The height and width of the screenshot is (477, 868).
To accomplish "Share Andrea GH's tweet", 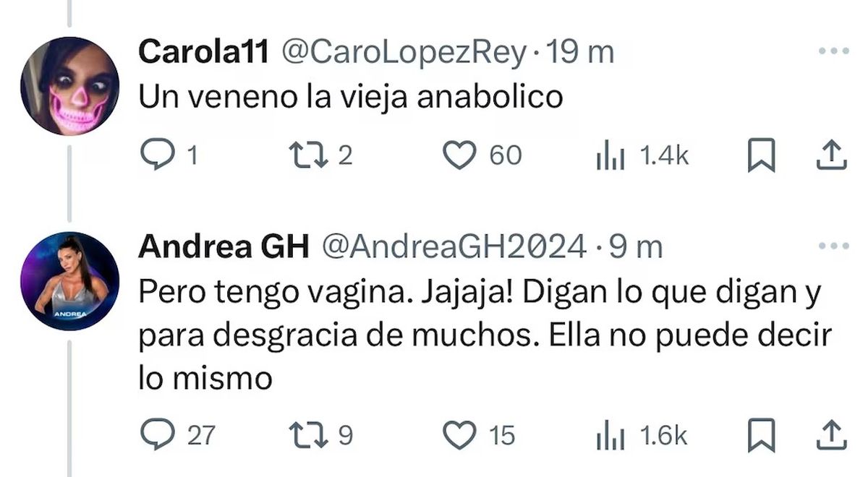I will (831, 435).
